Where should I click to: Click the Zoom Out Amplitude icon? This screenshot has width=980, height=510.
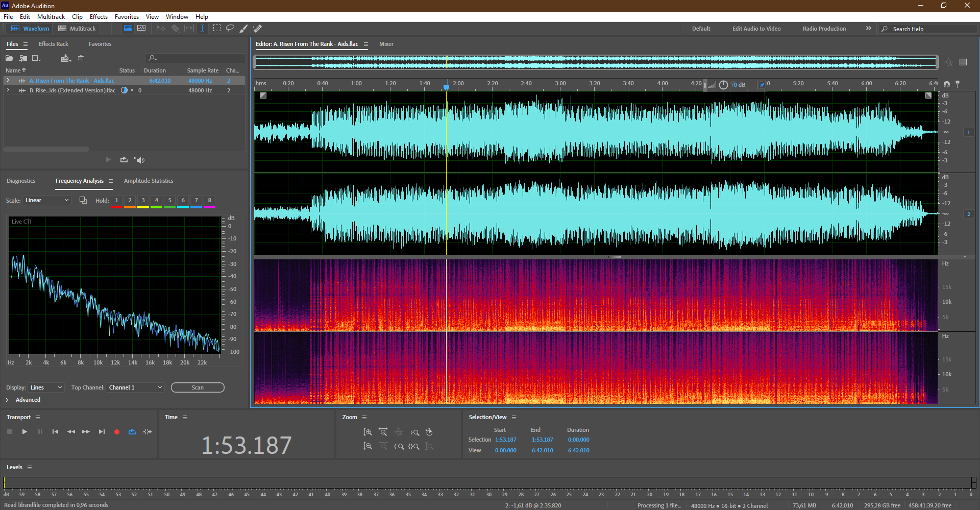[x=367, y=446]
